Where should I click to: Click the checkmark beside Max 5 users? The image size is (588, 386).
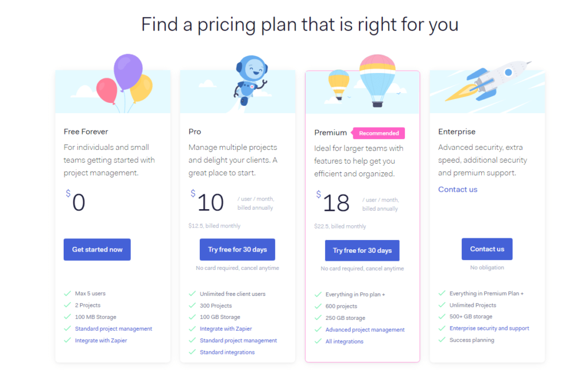coord(68,294)
